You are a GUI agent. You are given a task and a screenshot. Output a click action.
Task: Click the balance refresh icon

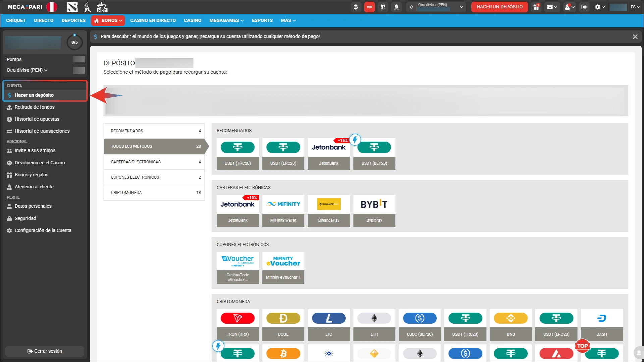(x=411, y=7)
